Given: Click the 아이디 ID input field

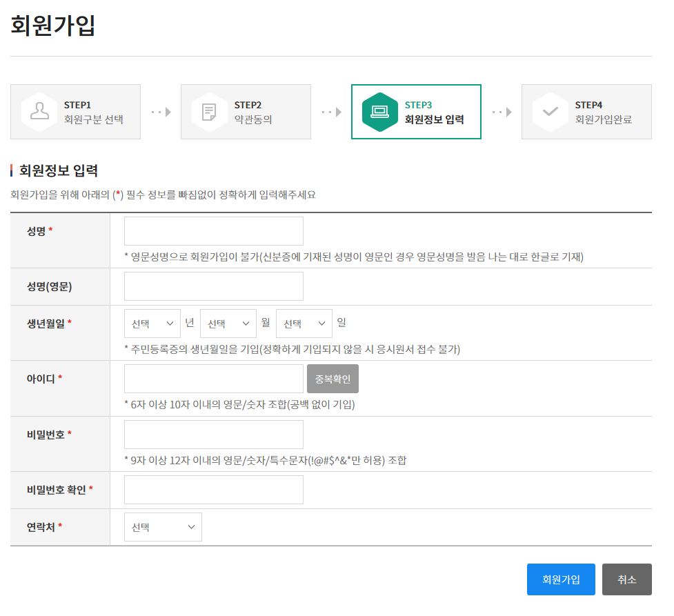Looking at the screenshot, I should tap(213, 378).
